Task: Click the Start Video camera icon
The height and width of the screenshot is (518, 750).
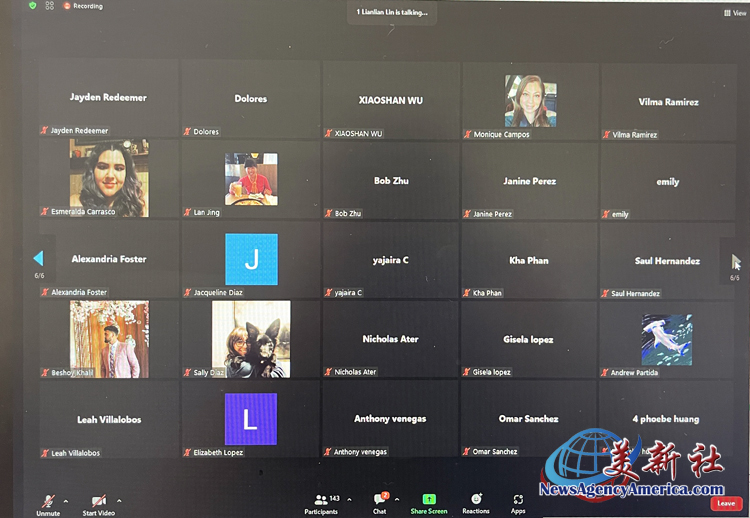Action: click(99, 501)
